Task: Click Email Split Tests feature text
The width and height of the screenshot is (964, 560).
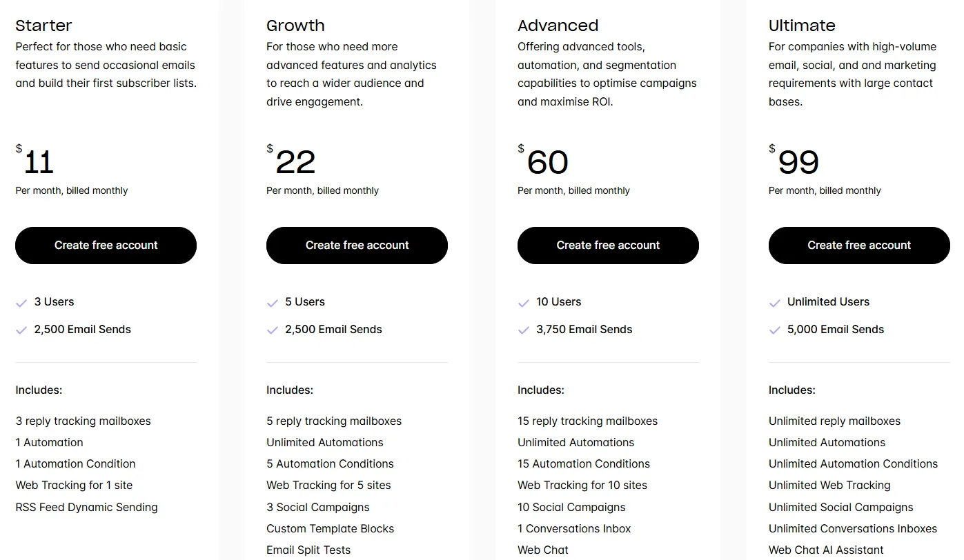Action: click(308, 550)
